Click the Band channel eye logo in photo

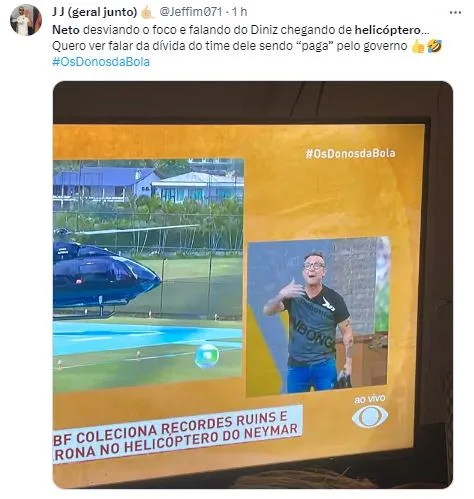tap(370, 417)
